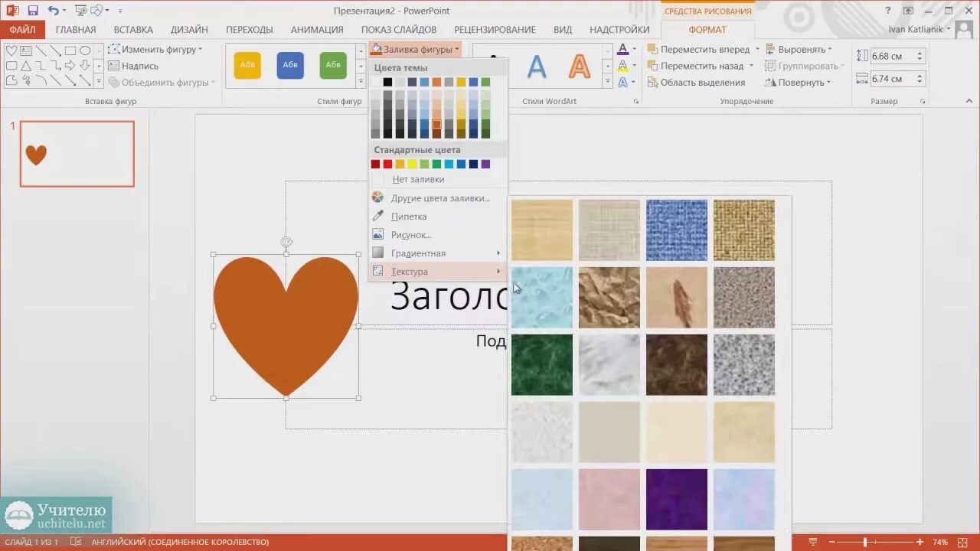Screen dimensions: 980x551
Task: Open the Текстура submenu item
Action: pyautogui.click(x=438, y=272)
